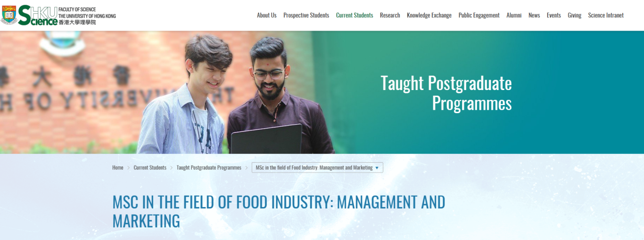Go to the Research section

(x=390, y=15)
